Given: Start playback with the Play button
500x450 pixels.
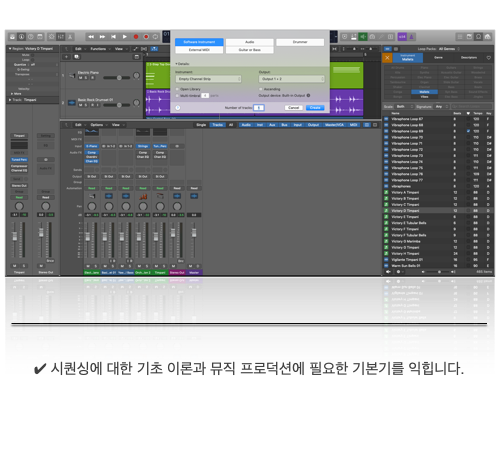Looking at the screenshot, I should (125, 37).
